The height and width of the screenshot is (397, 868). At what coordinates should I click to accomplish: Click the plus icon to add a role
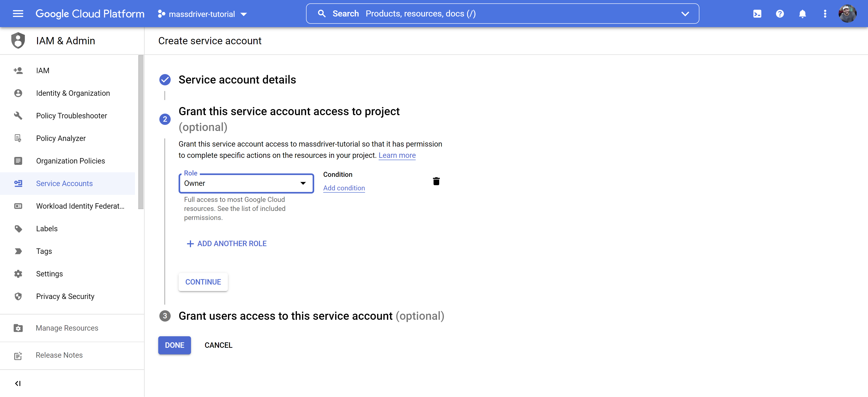190,243
